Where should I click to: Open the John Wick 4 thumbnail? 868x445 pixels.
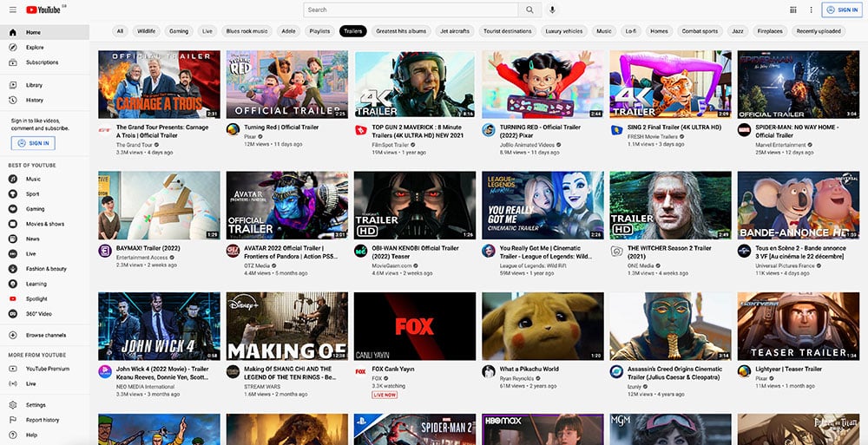point(159,326)
